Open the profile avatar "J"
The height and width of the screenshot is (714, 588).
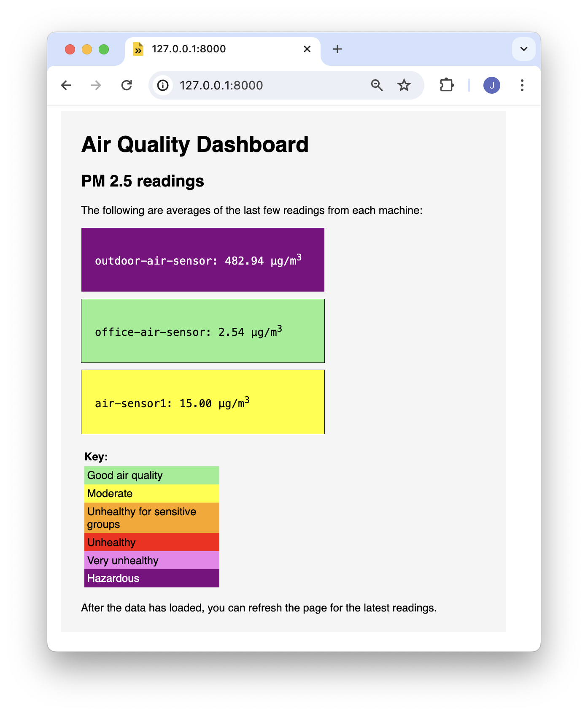491,85
